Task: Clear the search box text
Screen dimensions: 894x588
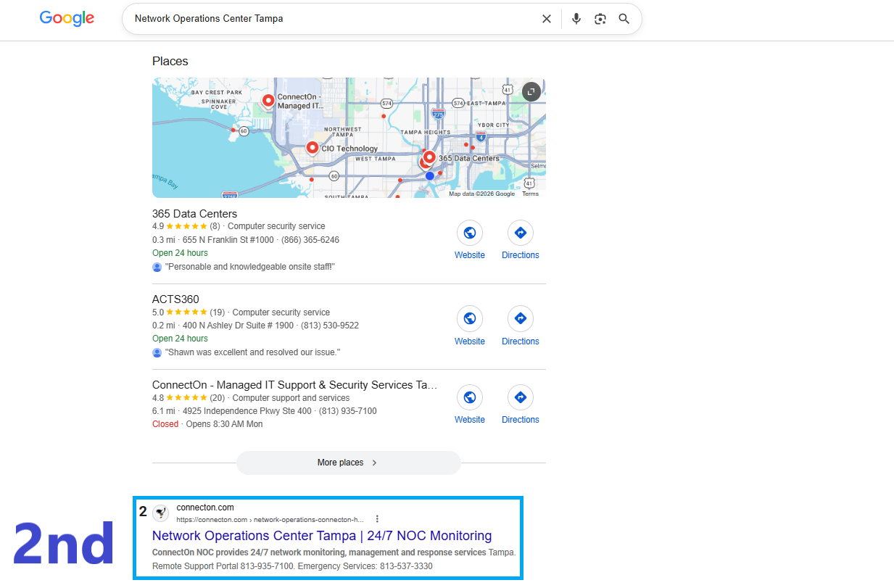Action: (547, 19)
